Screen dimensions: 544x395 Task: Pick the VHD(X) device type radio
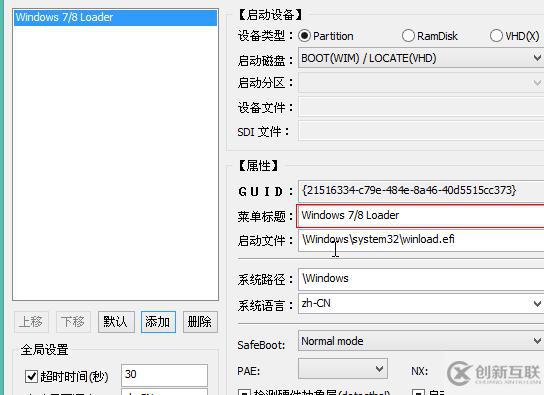tap(496, 36)
